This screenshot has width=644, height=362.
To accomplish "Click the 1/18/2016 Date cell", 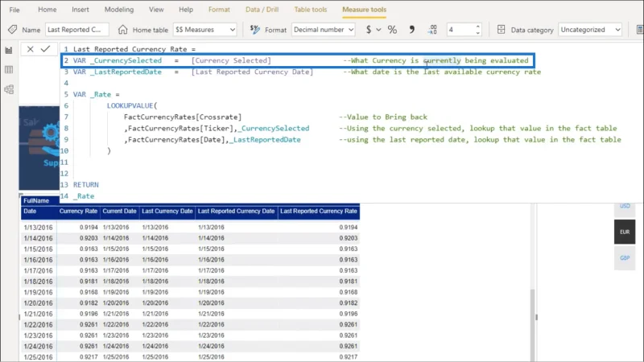I will (38, 282).
